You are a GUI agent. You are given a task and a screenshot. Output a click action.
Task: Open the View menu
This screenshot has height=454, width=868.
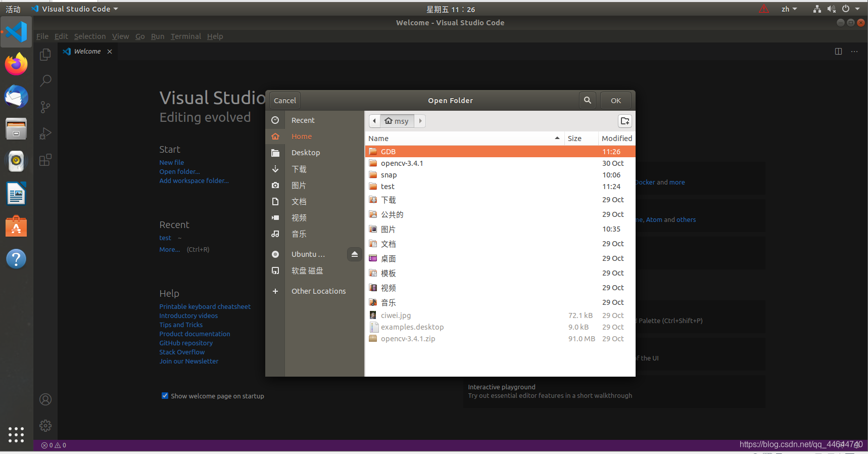click(120, 36)
